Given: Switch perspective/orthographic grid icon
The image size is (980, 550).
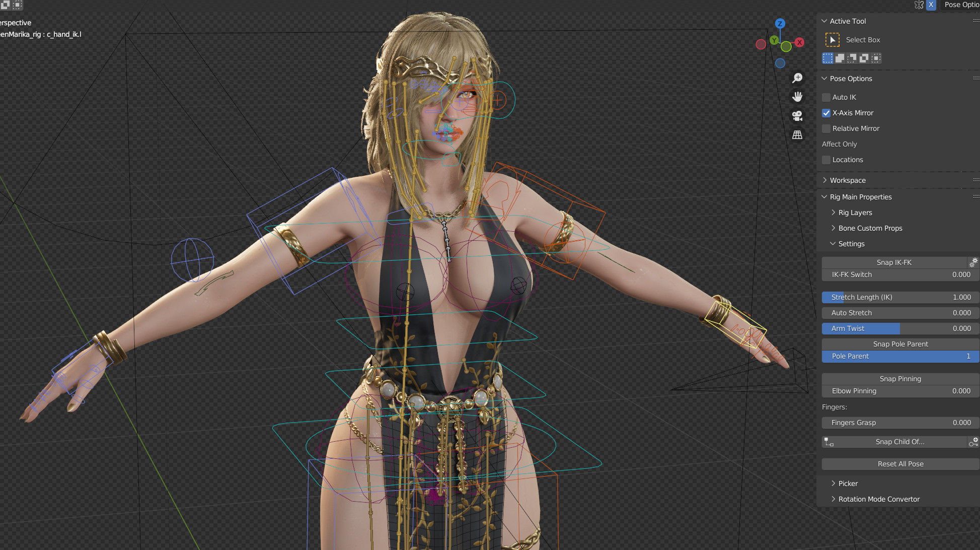Looking at the screenshot, I should (797, 135).
